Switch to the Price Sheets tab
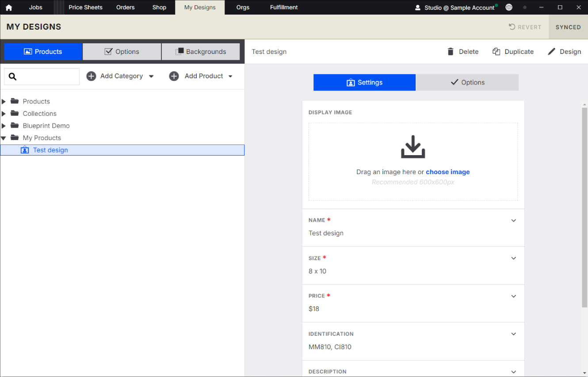The width and height of the screenshot is (588, 377). pos(85,8)
